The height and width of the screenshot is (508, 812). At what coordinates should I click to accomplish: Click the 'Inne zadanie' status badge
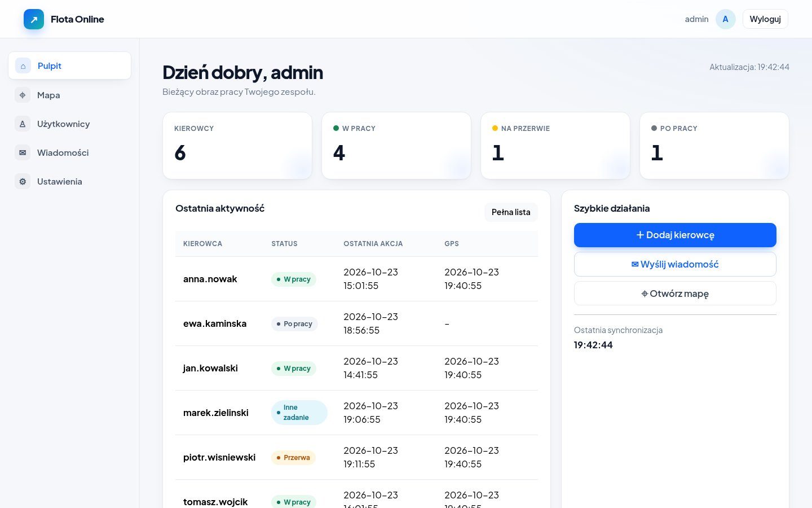point(299,413)
